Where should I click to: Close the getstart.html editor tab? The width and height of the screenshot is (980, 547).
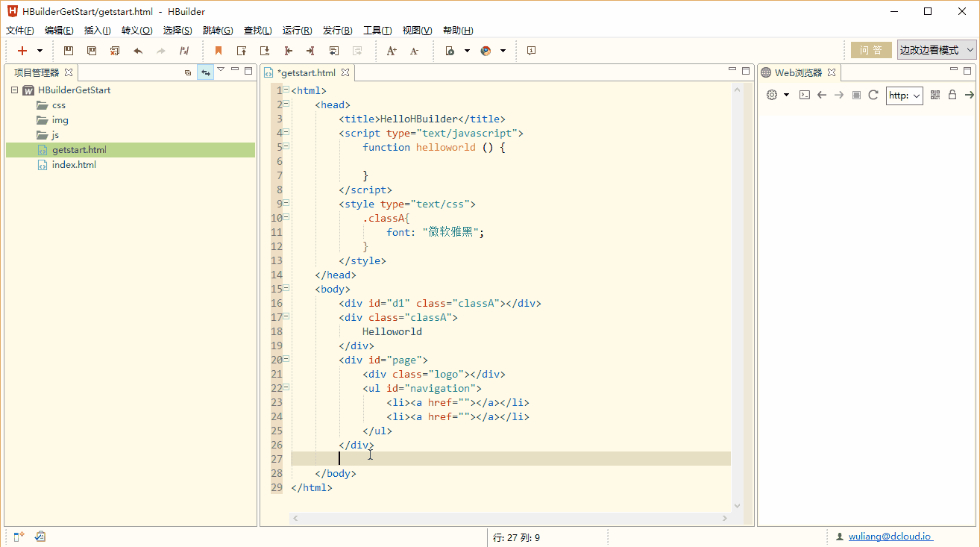[346, 73]
